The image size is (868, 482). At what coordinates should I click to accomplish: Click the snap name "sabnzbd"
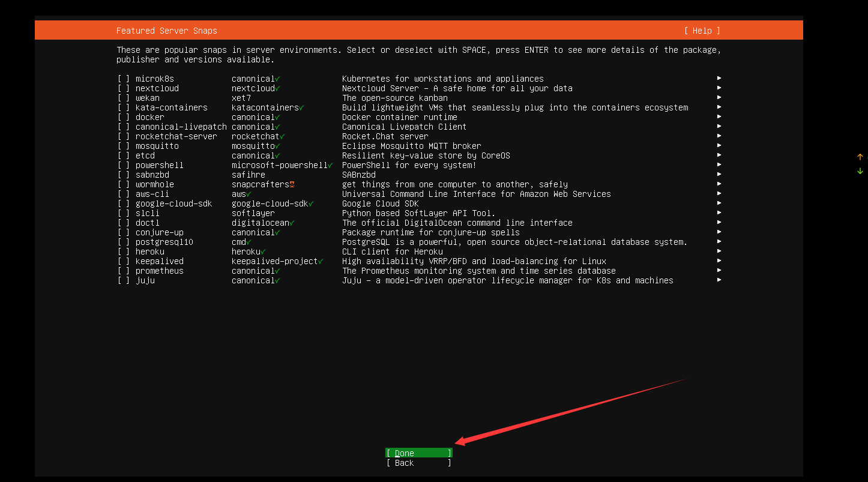[152, 175]
